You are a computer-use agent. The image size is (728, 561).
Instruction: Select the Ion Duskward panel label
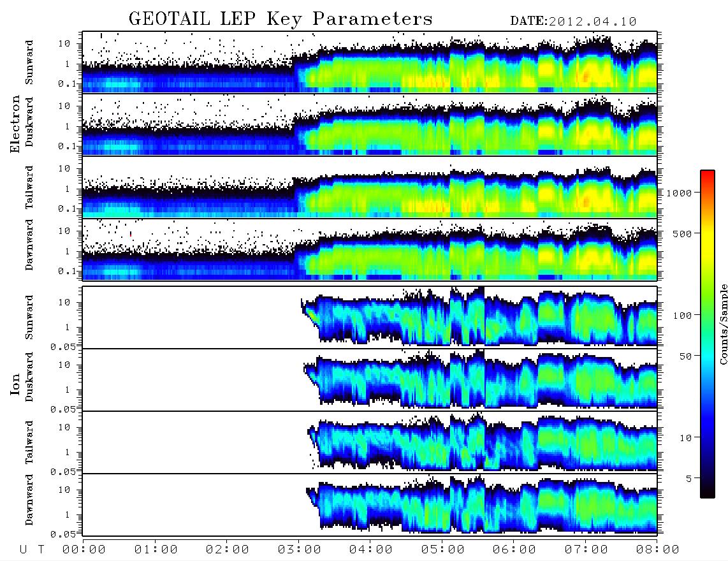pyautogui.click(x=29, y=377)
